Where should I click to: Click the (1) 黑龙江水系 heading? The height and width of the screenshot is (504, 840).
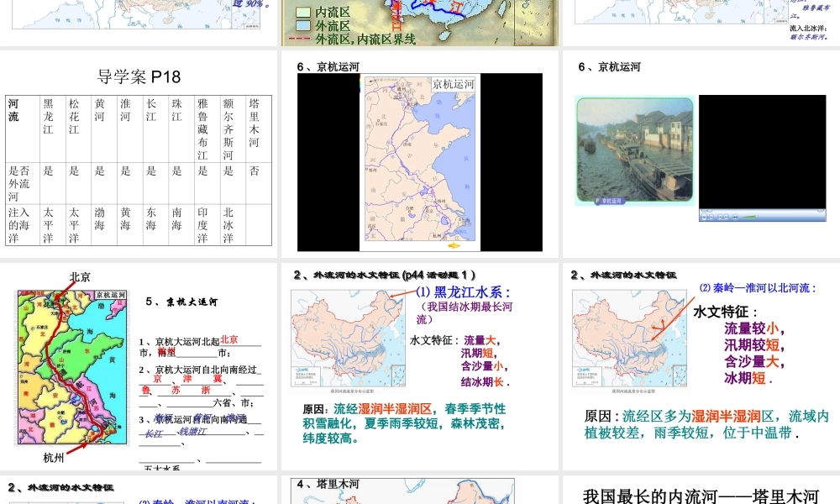464,292
